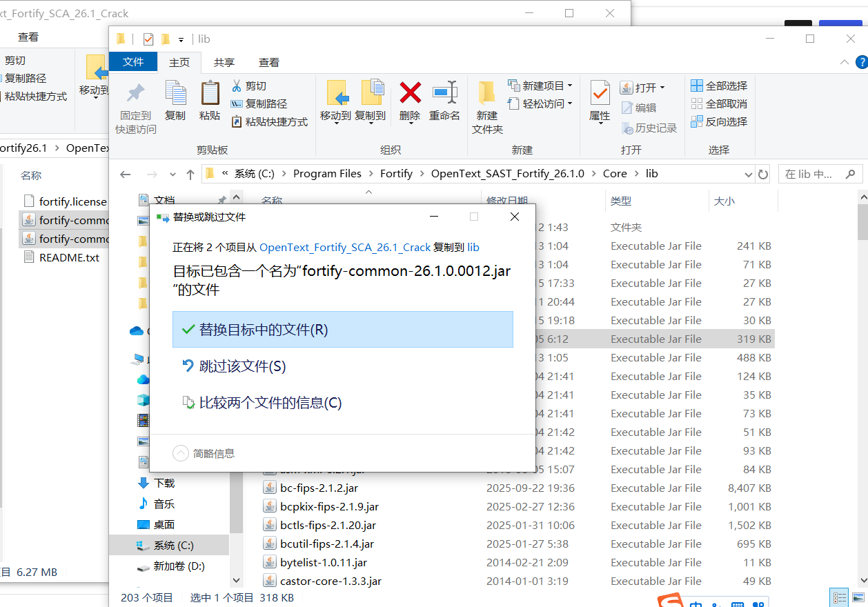Viewport: 868px width, 607px height.
Task: Select the 主页 (Home) ribbon tab
Action: [179, 62]
